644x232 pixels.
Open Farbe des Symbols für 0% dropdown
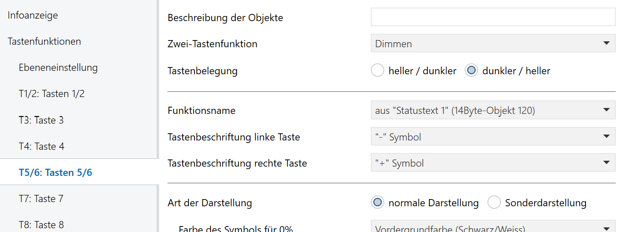(493, 228)
